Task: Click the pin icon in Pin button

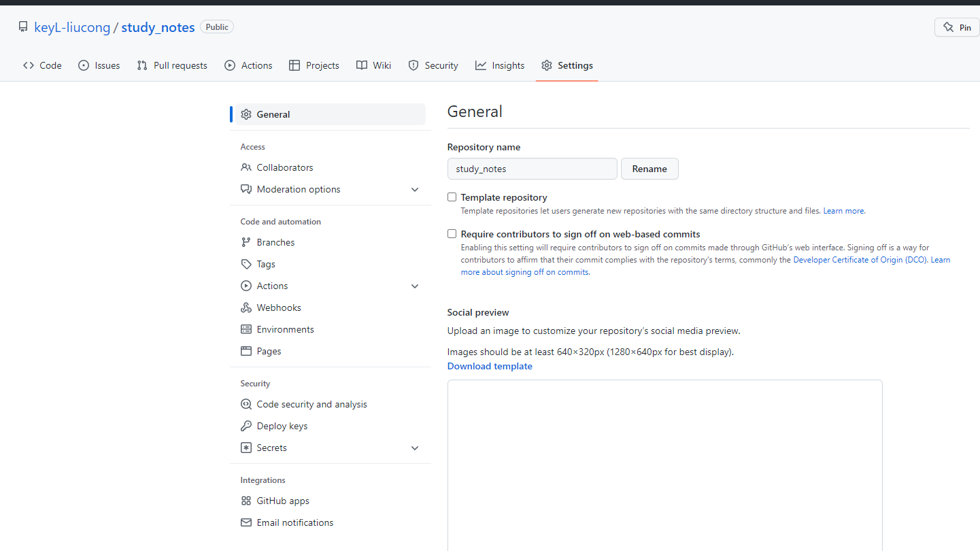Action: point(948,27)
